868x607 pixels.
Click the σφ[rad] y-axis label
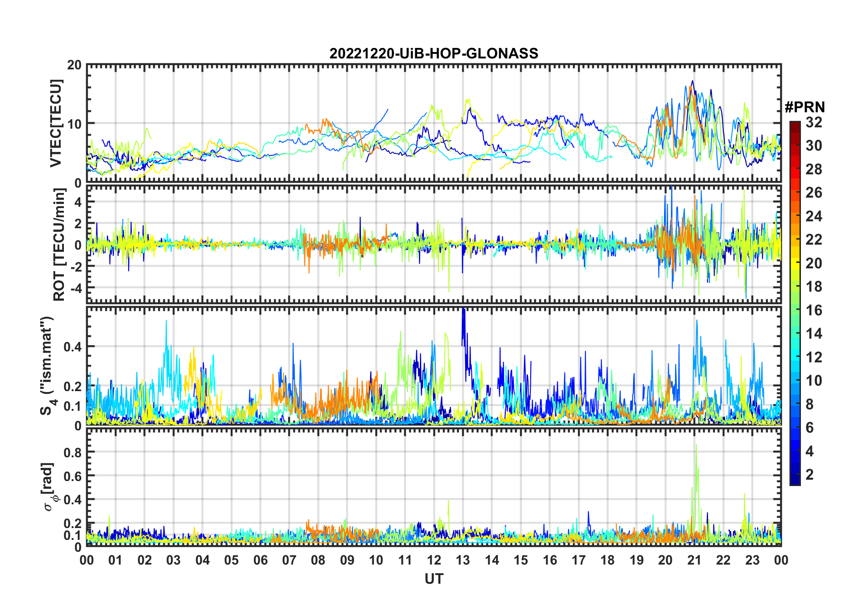point(48,487)
